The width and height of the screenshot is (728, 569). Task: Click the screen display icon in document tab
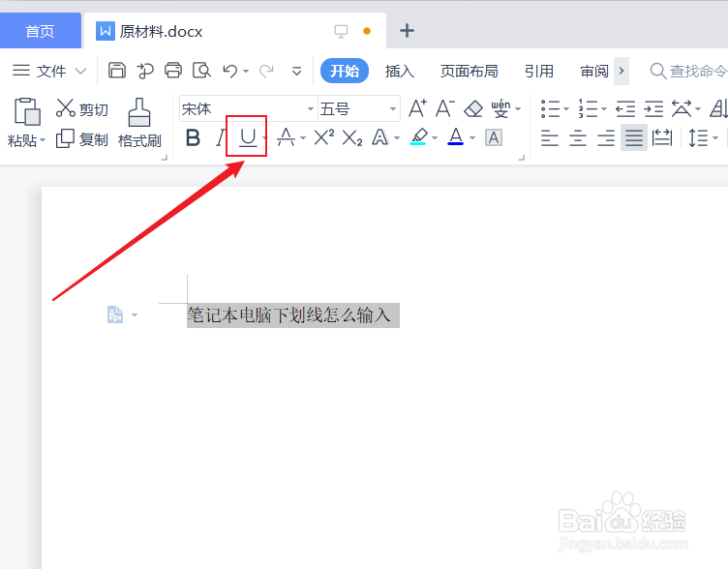pyautogui.click(x=341, y=31)
